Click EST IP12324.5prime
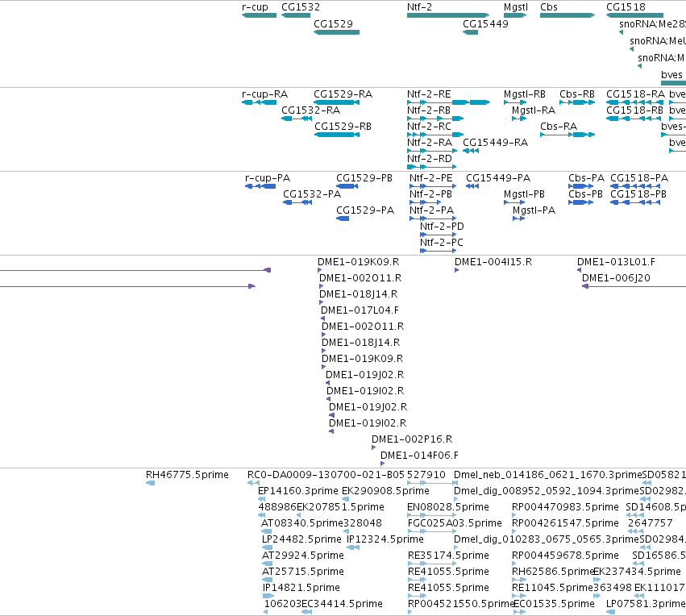Viewport: 686px width, 616px height. click(385, 540)
